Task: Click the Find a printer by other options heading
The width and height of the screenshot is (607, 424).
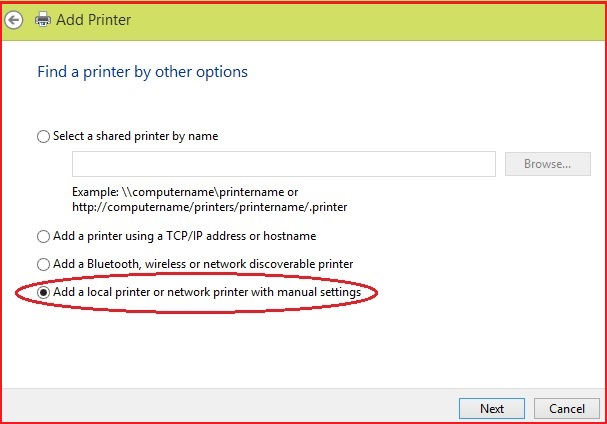Action: pyautogui.click(x=142, y=72)
